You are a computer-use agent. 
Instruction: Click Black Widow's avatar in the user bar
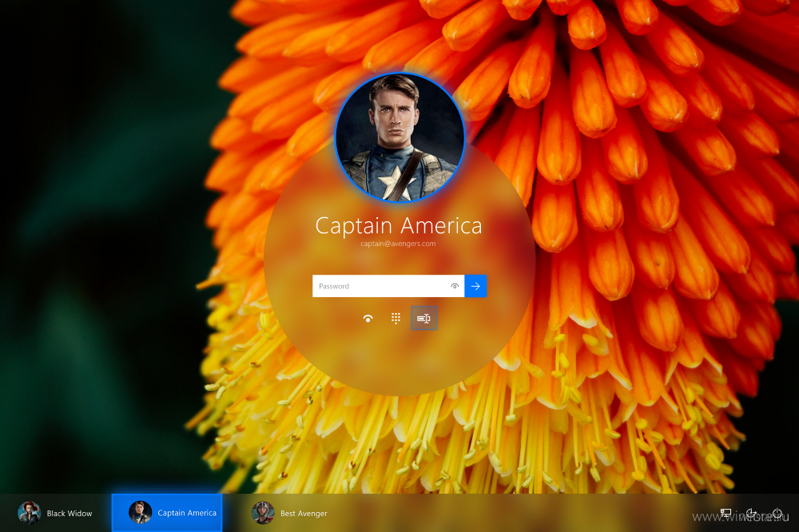pyautogui.click(x=30, y=513)
